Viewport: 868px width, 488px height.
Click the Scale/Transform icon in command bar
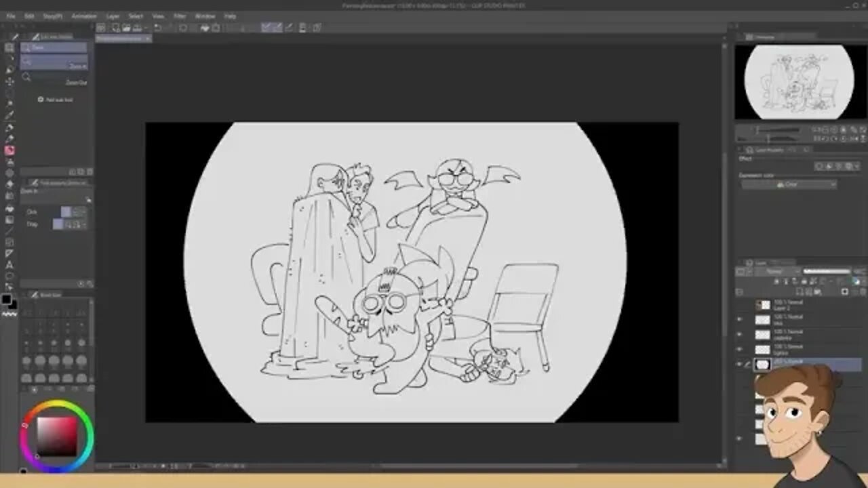[x=216, y=28]
